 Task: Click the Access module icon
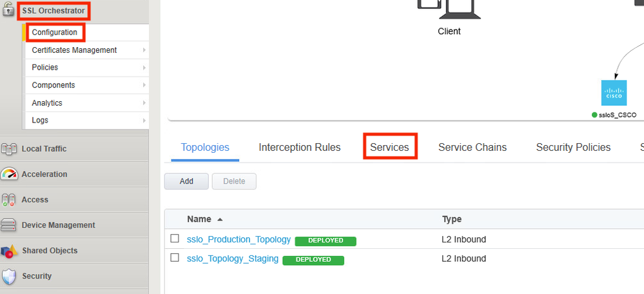[9, 200]
